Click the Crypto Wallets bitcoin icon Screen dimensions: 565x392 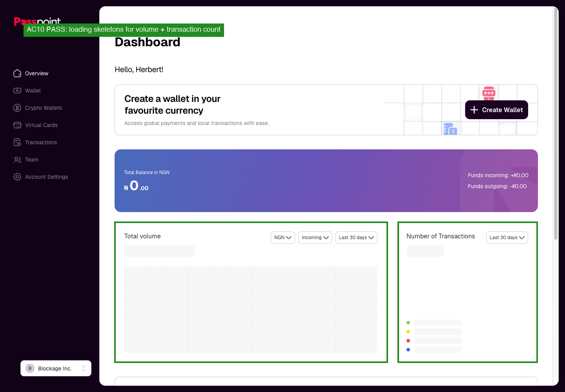[17, 108]
